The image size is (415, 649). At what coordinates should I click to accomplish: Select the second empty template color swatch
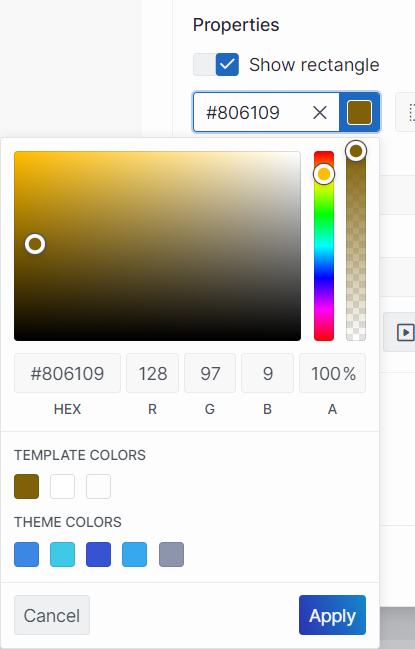pos(62,486)
